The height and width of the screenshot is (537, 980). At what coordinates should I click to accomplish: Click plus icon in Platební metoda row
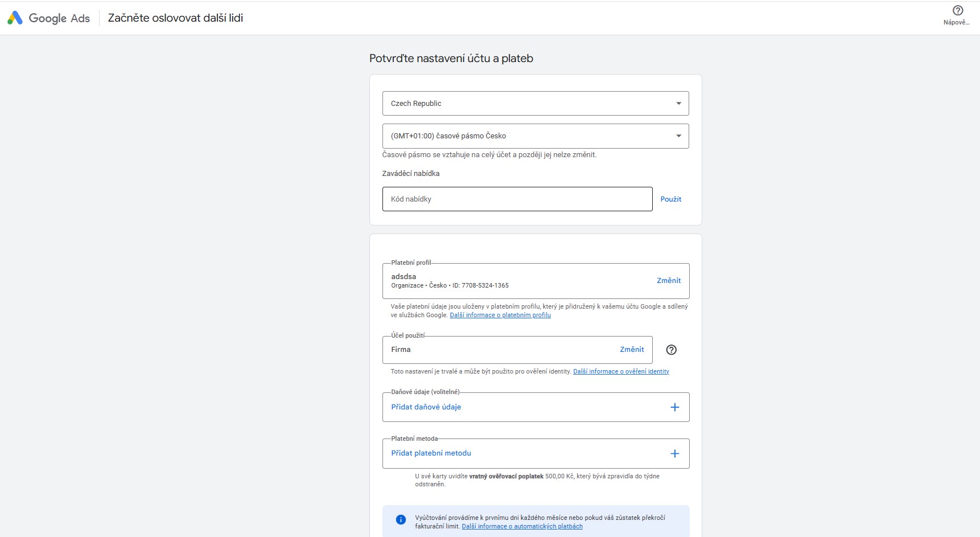674,453
